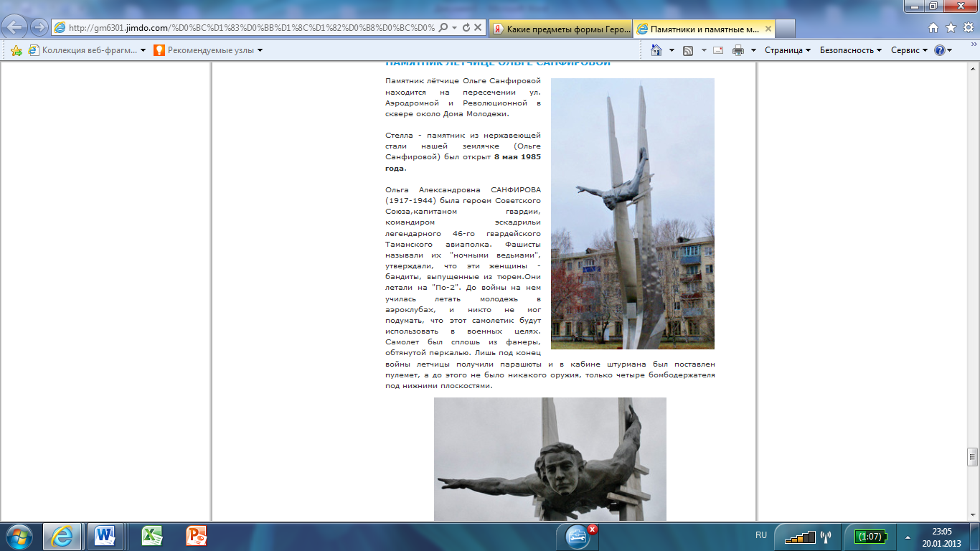Click the vertical scrollbar thumb
This screenshot has width=980, height=551.
(973, 456)
